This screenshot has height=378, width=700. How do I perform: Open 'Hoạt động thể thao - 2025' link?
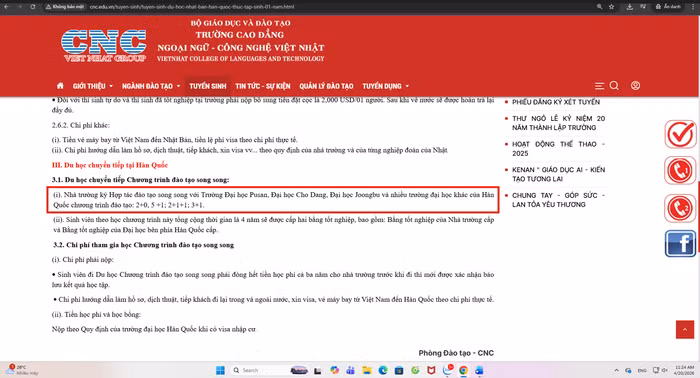(558, 149)
